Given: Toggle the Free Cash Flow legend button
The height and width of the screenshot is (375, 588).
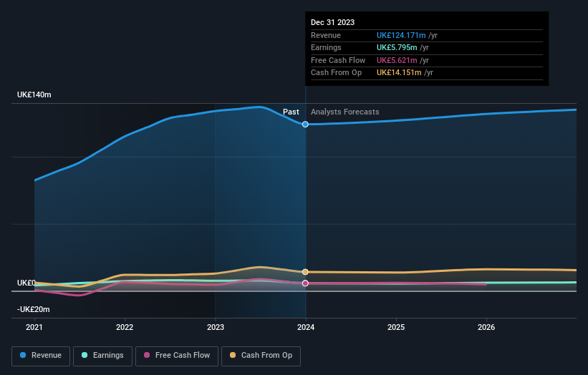Looking at the screenshot, I should point(177,356).
